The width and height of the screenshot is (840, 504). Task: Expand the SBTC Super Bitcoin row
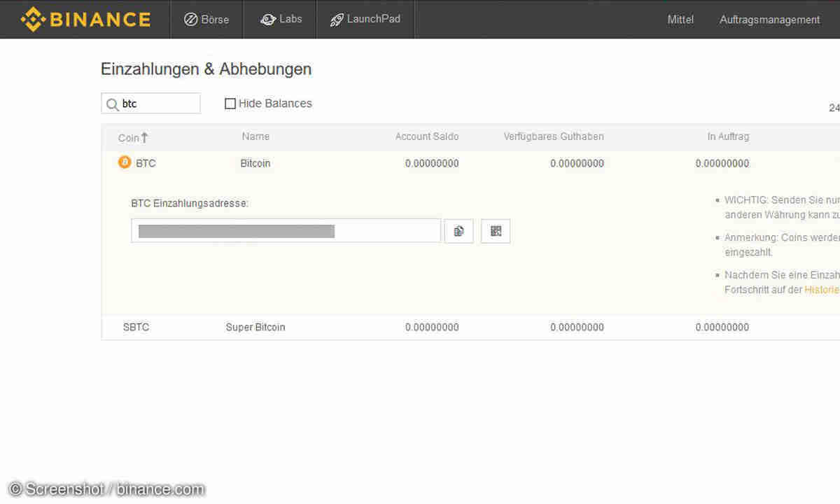136,327
